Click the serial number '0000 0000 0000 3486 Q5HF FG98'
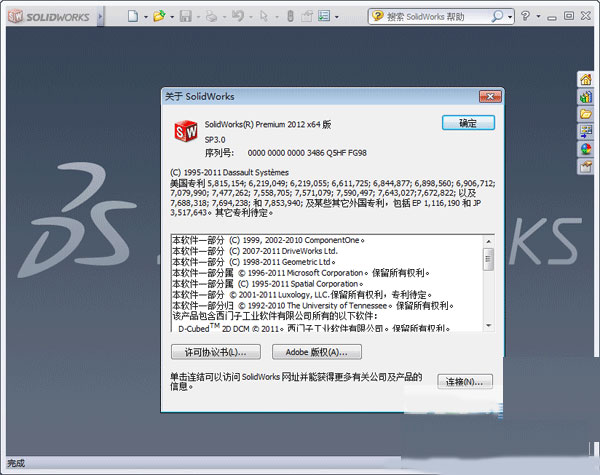Image resolution: width=600 pixels, height=475 pixels. tap(307, 153)
